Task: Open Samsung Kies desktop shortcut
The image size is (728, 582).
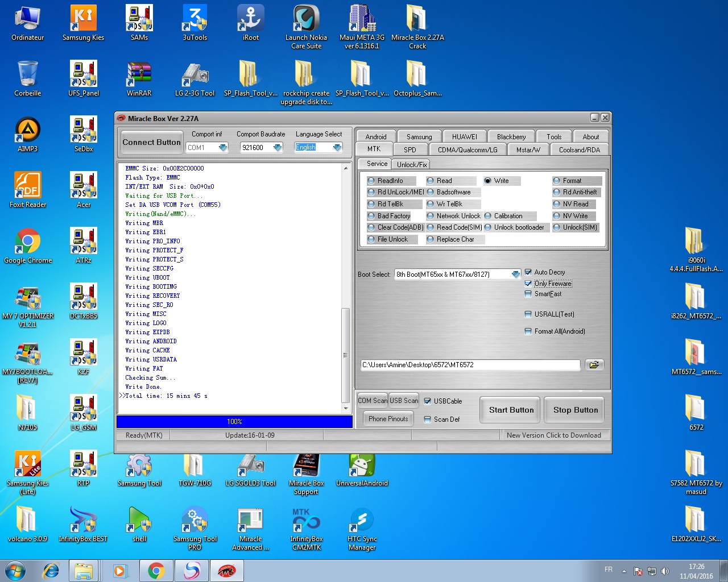Action: [x=83, y=23]
